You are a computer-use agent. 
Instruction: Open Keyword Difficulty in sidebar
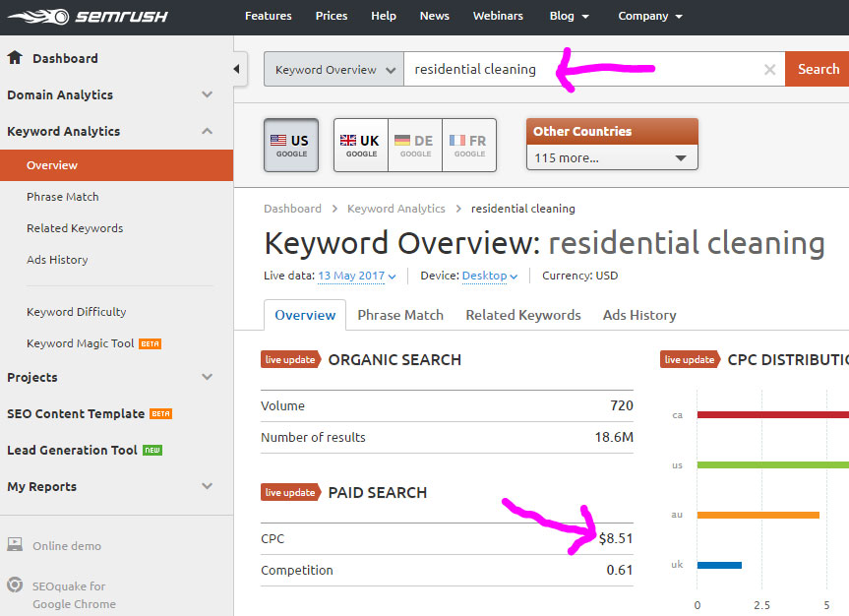(x=77, y=312)
